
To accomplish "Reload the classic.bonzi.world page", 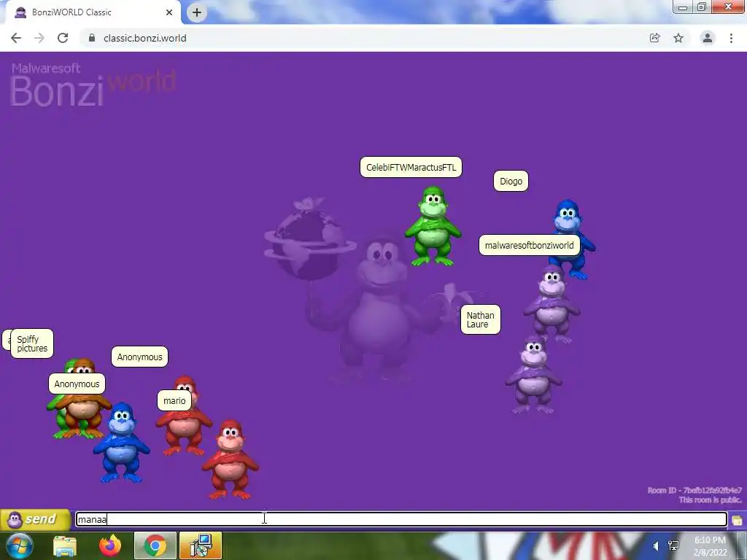I will coord(63,38).
